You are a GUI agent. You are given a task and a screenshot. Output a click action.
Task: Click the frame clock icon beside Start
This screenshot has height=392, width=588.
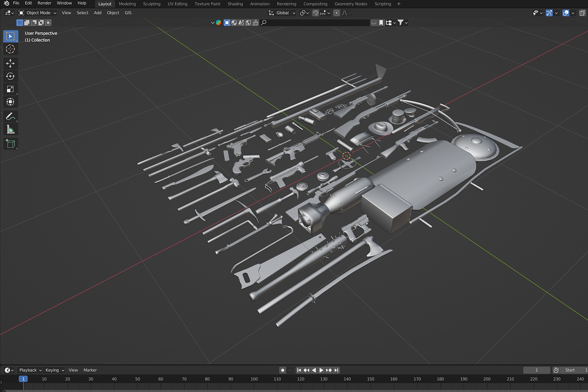point(556,370)
